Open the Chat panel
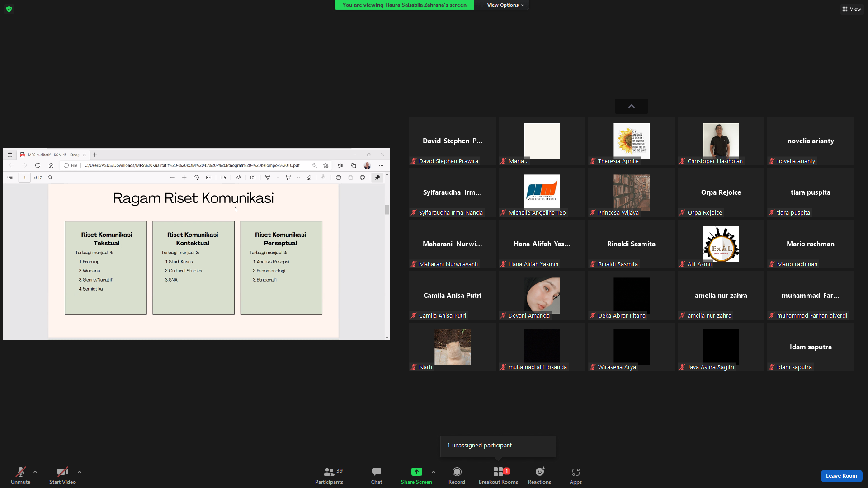The width and height of the screenshot is (868, 488). tap(377, 476)
